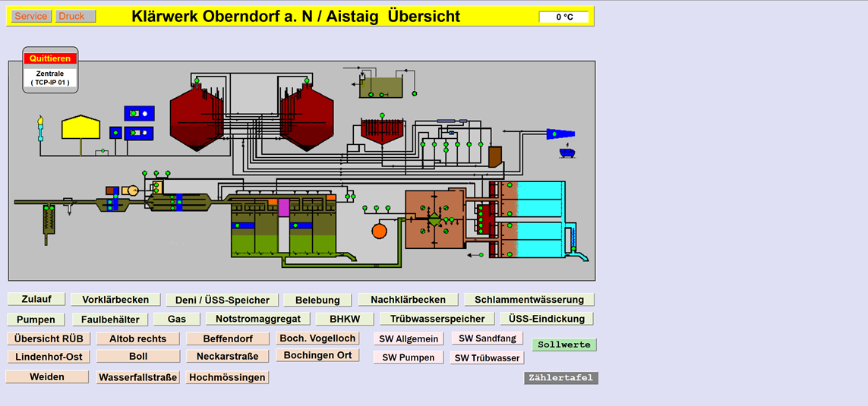Click the Quittieren acknowledge button
Viewport: 868px width, 406px height.
(50, 58)
